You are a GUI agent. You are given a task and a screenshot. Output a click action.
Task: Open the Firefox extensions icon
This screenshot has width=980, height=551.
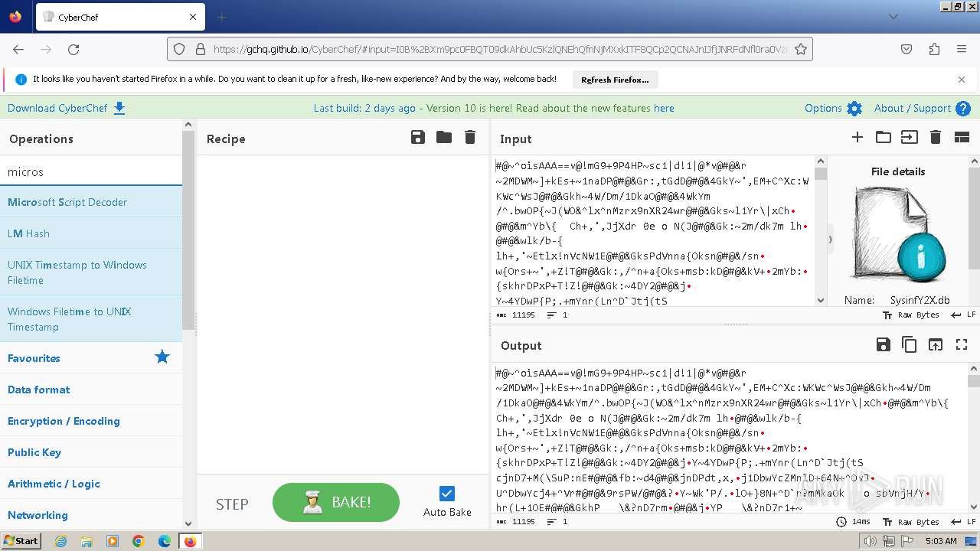coord(934,49)
